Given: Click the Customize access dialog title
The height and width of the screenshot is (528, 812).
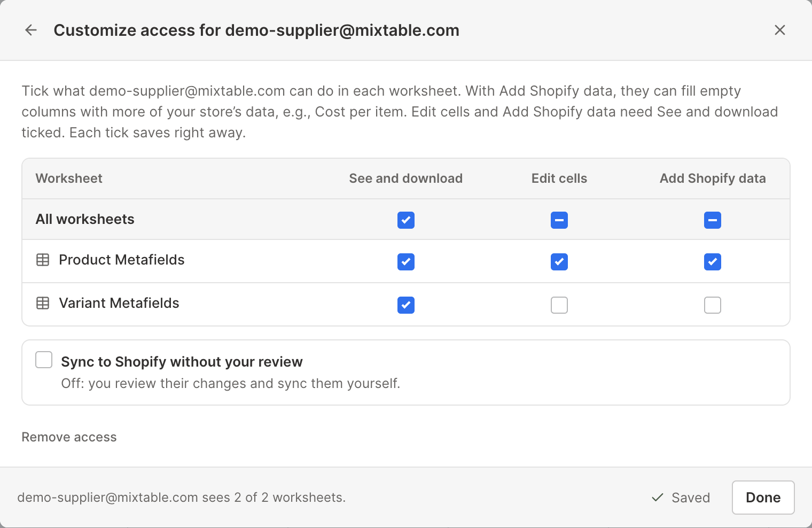Looking at the screenshot, I should tap(256, 30).
